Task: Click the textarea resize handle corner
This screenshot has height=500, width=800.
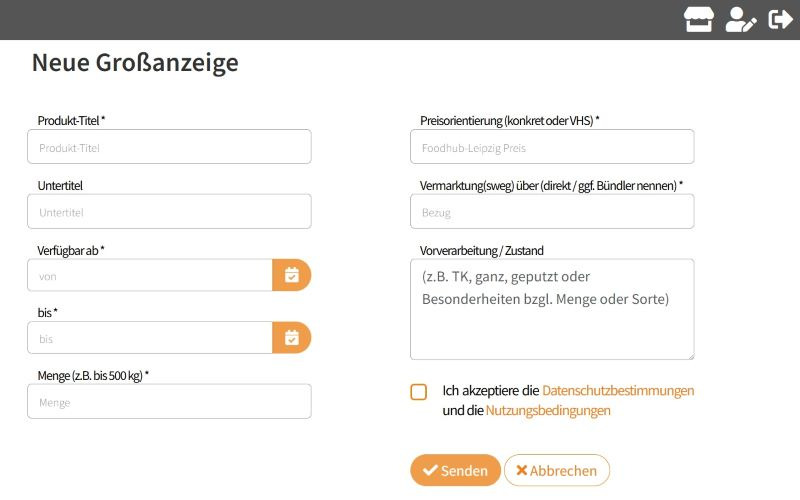Action: coord(691,356)
